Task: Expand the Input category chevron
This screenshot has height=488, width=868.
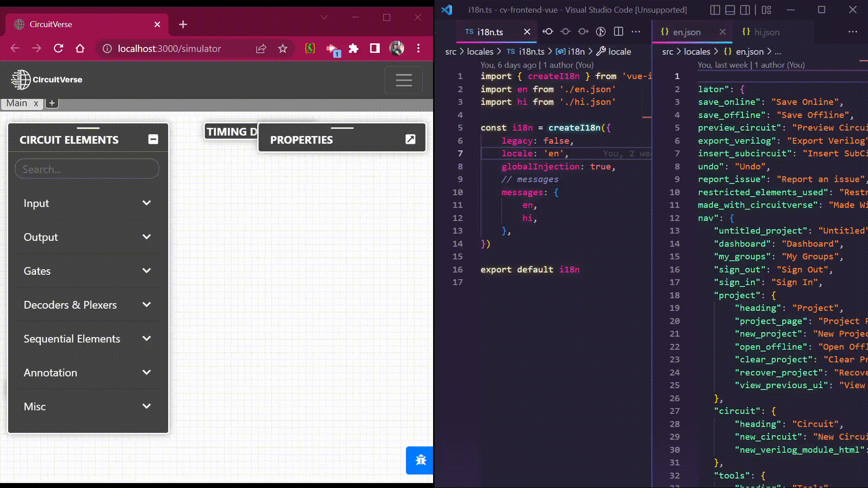Action: pyautogui.click(x=146, y=203)
